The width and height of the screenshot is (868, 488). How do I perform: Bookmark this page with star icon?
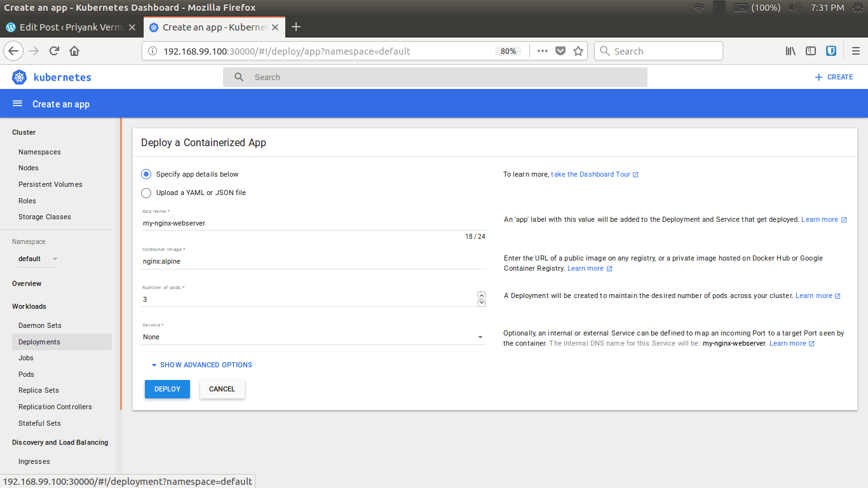click(x=578, y=51)
